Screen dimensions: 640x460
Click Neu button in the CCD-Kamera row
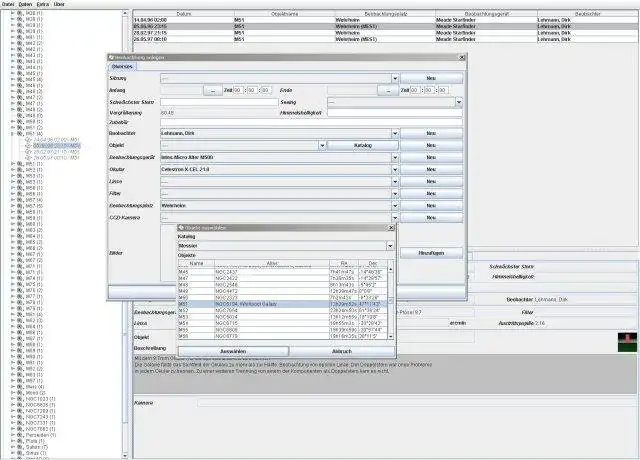click(431, 218)
